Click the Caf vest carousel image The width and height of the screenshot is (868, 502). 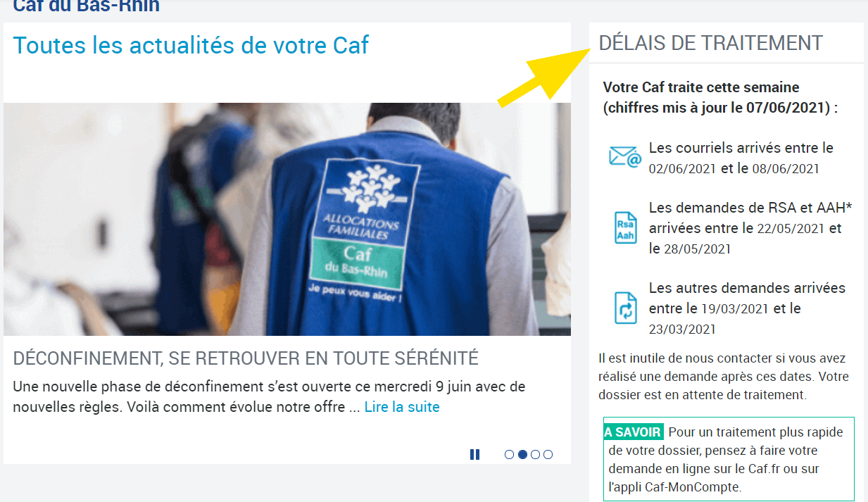287,219
